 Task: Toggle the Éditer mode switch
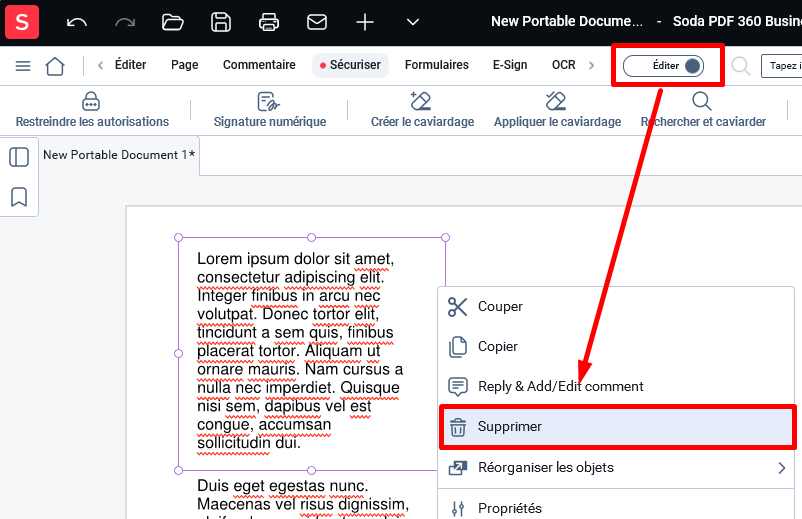pyautogui.click(x=663, y=66)
